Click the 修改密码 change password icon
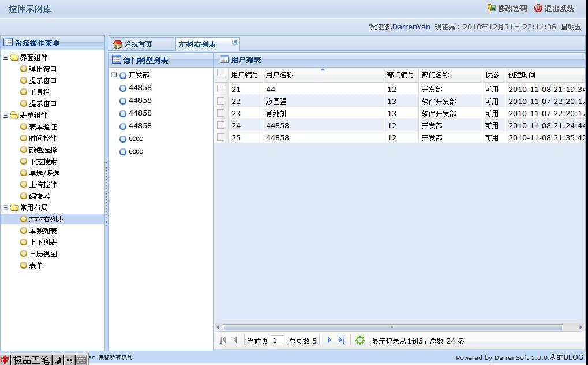588x365 pixels. 491,8
